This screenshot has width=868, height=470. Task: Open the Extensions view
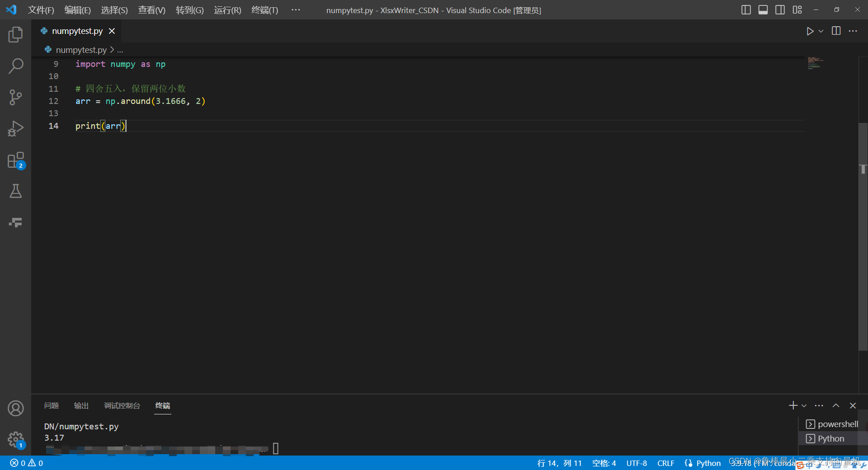coord(15,160)
